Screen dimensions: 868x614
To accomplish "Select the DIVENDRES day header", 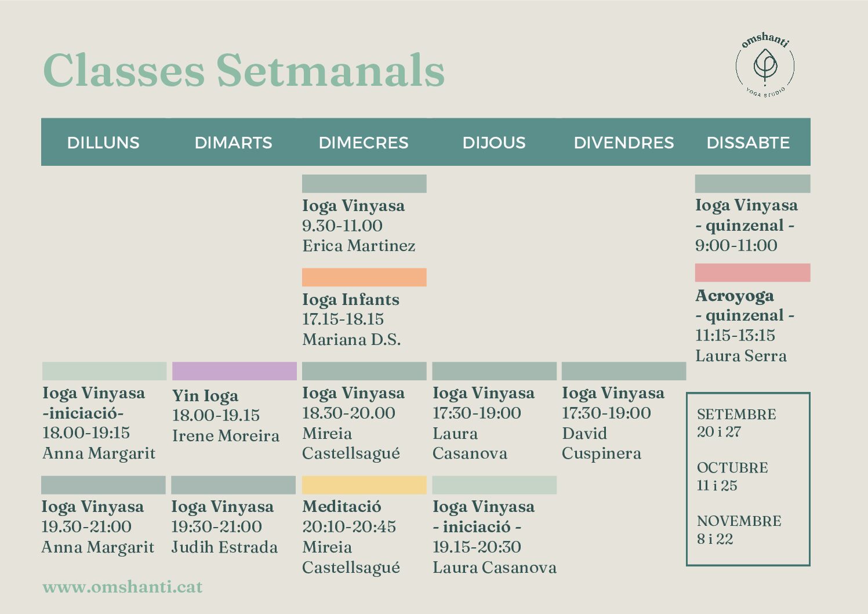I will pos(623,143).
